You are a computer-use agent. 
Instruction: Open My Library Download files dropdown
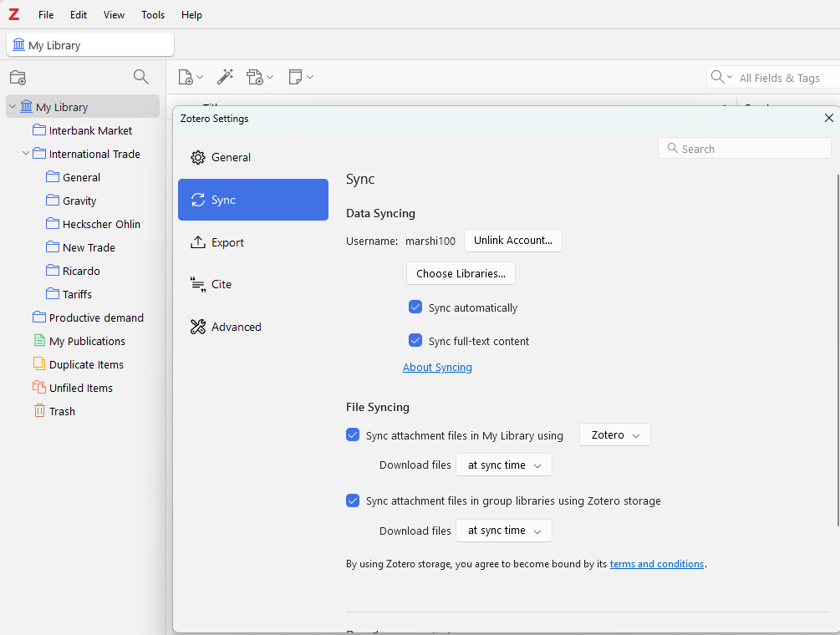pyautogui.click(x=503, y=465)
